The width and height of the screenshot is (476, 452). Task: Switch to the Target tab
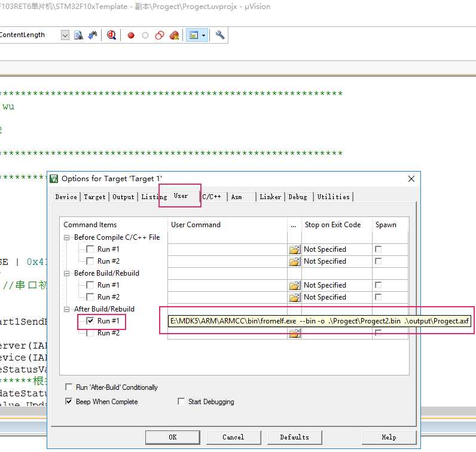(94, 197)
